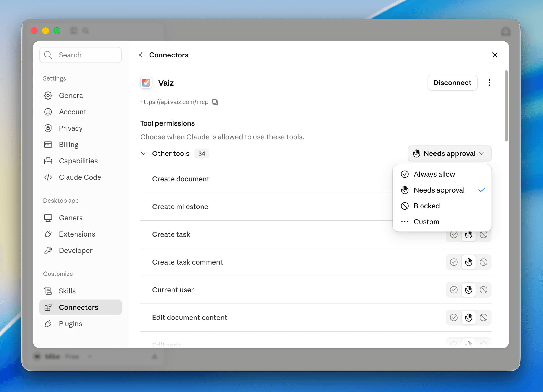Open the Vaiz more options menu
This screenshot has height=392, width=543.
pyautogui.click(x=489, y=83)
